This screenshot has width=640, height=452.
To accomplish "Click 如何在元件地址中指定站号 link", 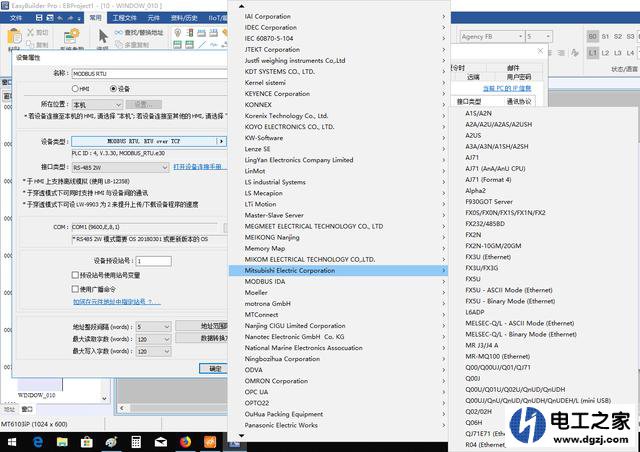I will point(117,302).
